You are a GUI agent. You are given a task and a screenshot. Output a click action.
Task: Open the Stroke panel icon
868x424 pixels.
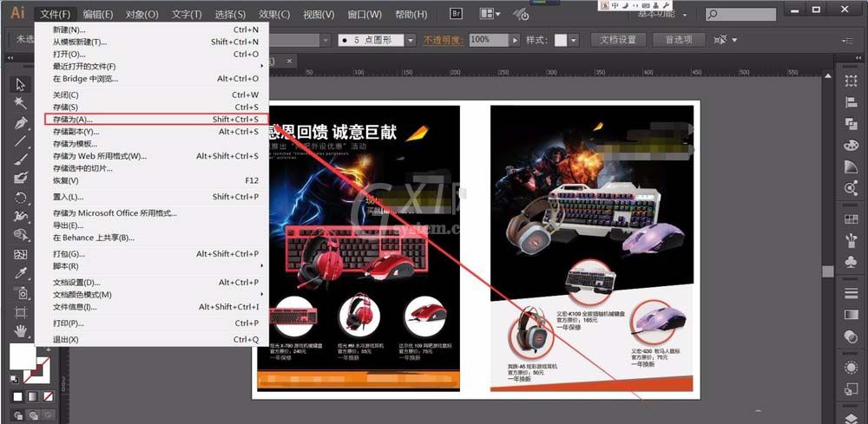pos(851,293)
